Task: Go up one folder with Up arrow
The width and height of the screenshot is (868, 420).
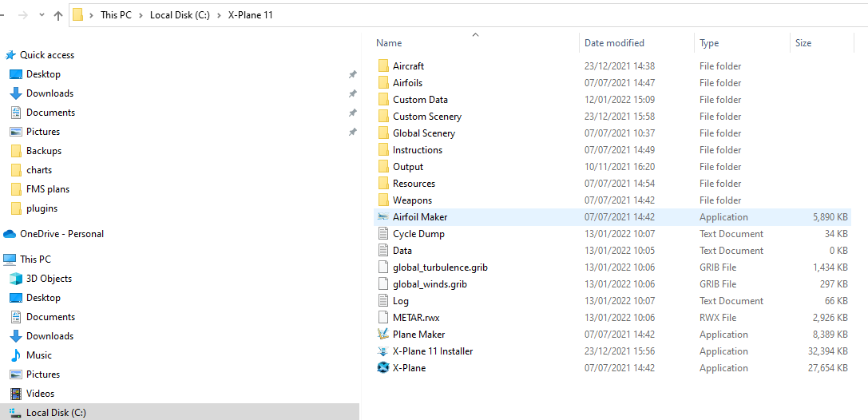Action: [58, 15]
